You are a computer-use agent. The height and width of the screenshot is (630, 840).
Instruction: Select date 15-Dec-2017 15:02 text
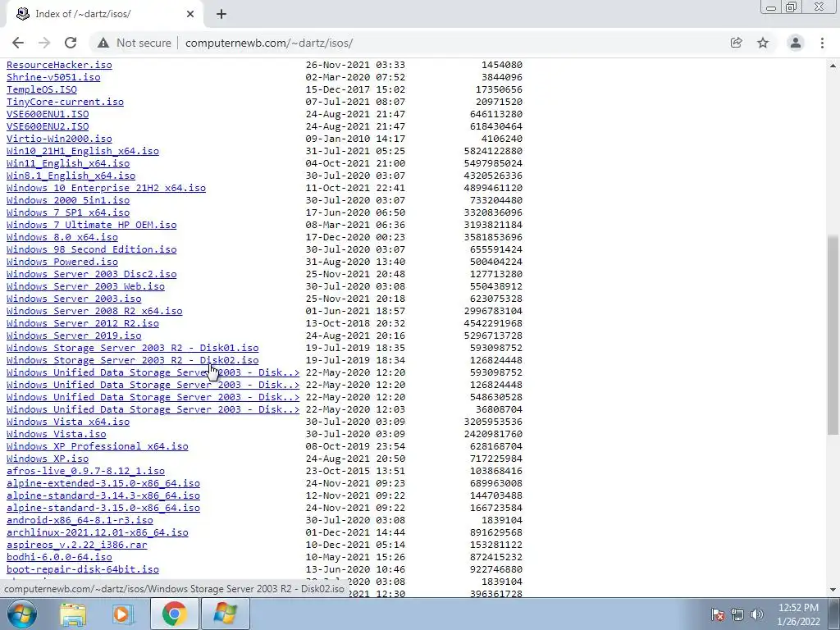pos(355,89)
